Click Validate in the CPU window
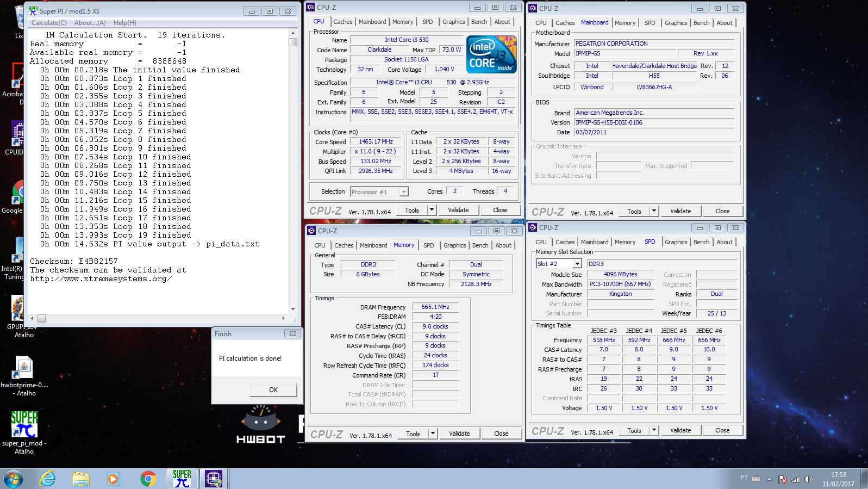The image size is (868, 489). coord(458,210)
